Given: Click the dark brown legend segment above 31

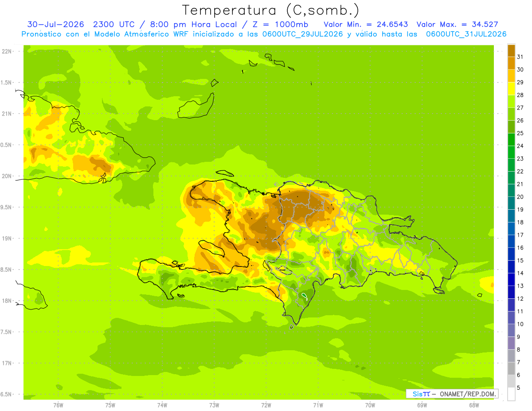Looking at the screenshot, I should tap(511, 51).
